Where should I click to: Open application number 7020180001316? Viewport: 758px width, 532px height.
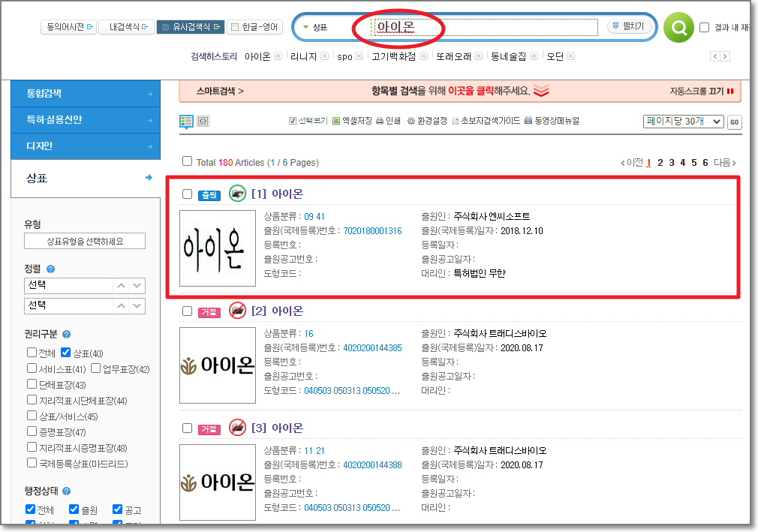click(x=372, y=231)
